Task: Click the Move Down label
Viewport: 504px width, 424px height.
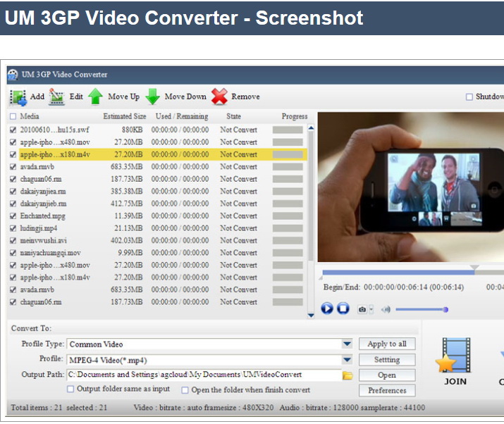Action: pos(185,96)
